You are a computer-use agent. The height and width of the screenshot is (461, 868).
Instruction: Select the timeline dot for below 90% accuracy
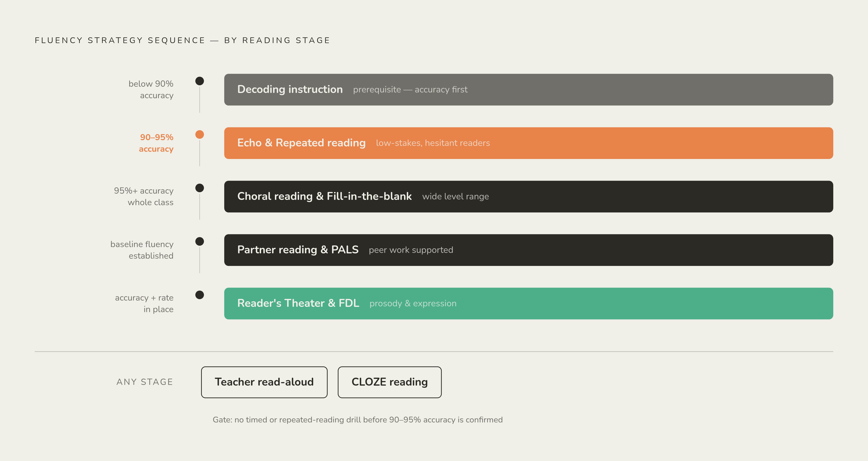click(199, 81)
